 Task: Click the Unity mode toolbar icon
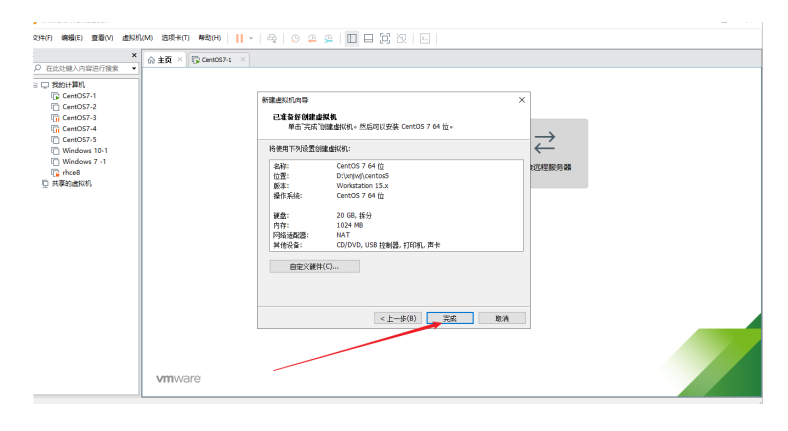[402, 38]
